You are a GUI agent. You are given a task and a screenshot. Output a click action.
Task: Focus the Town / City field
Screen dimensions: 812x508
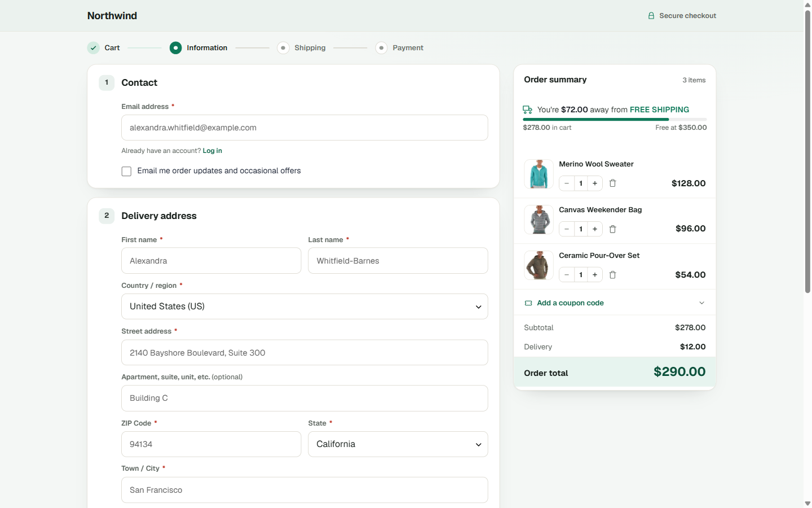point(304,490)
